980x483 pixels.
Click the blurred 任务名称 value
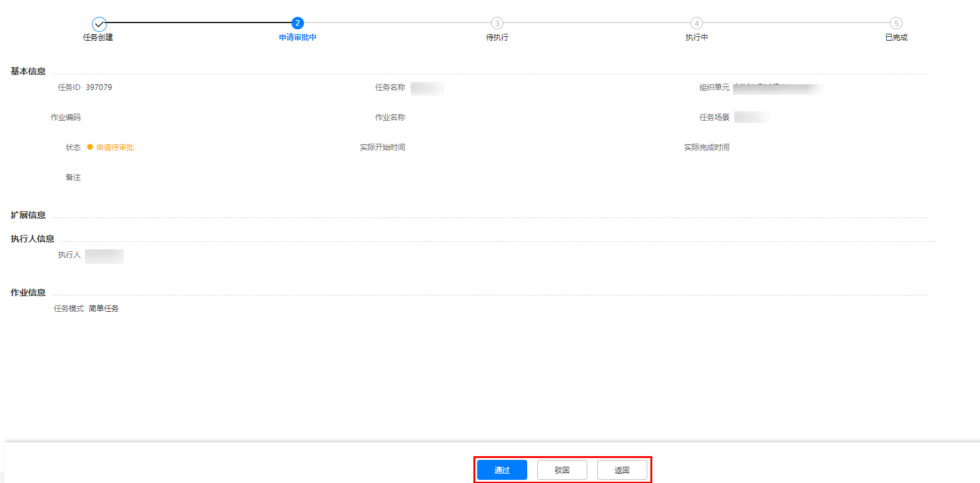(427, 88)
